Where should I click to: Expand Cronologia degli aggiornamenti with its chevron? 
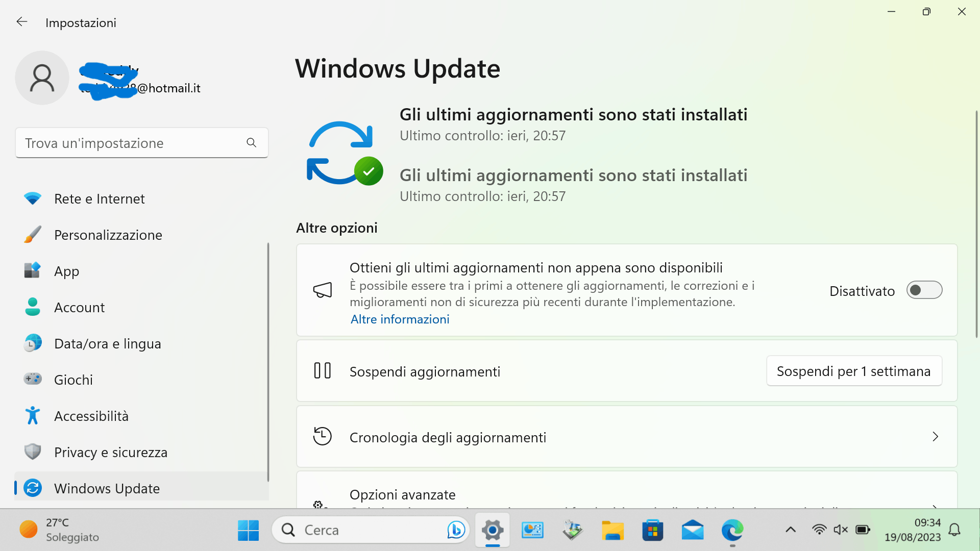pos(935,437)
